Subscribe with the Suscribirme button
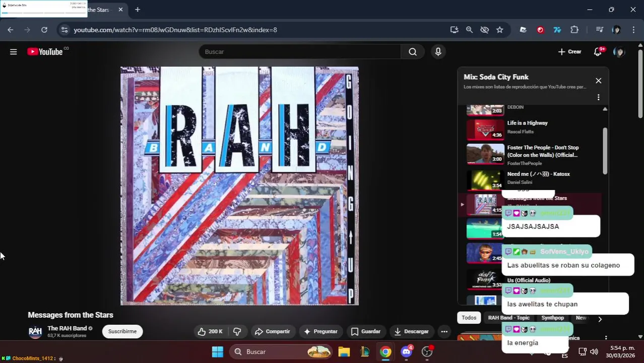Image resolution: width=644 pixels, height=363 pixels. (122, 331)
